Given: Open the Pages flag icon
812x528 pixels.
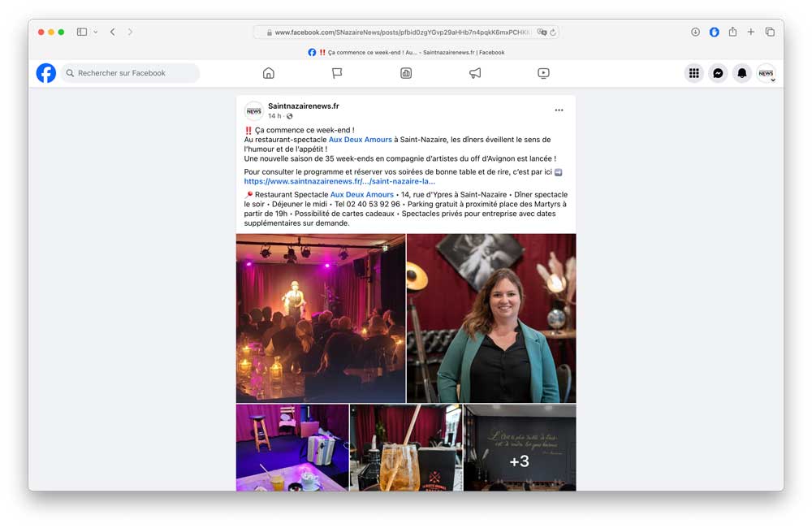Looking at the screenshot, I should coord(337,73).
